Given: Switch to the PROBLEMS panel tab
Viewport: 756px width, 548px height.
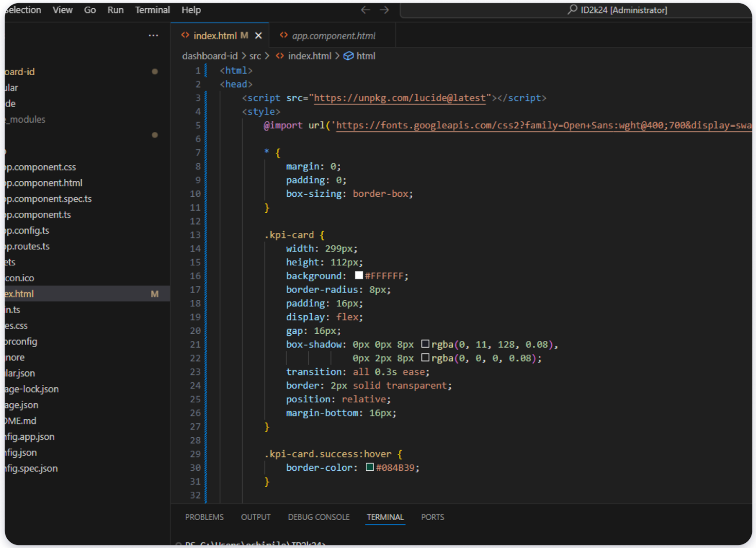Looking at the screenshot, I should (x=204, y=517).
